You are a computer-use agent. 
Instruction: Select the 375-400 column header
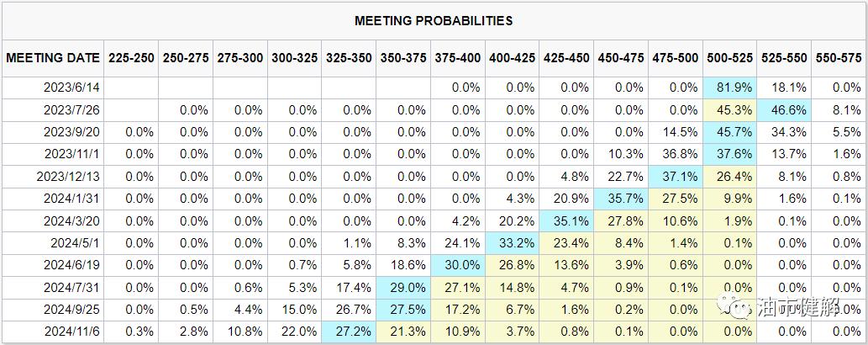[458, 58]
